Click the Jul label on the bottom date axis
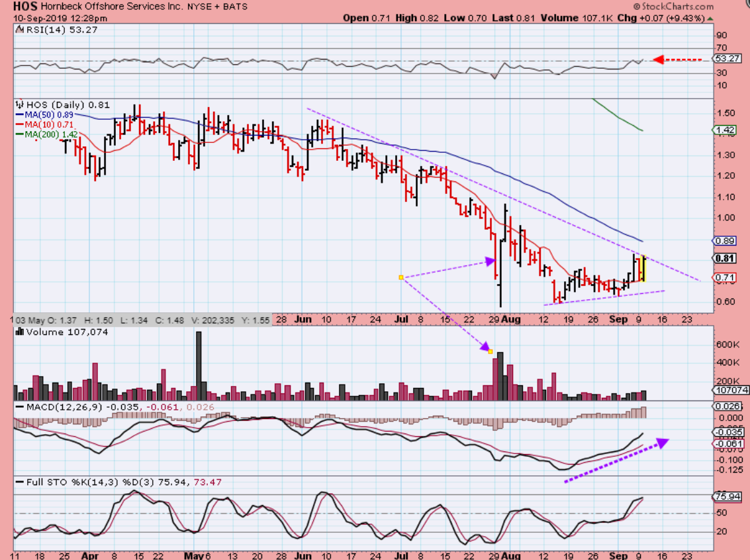This screenshot has height=560, width=750. (x=402, y=555)
